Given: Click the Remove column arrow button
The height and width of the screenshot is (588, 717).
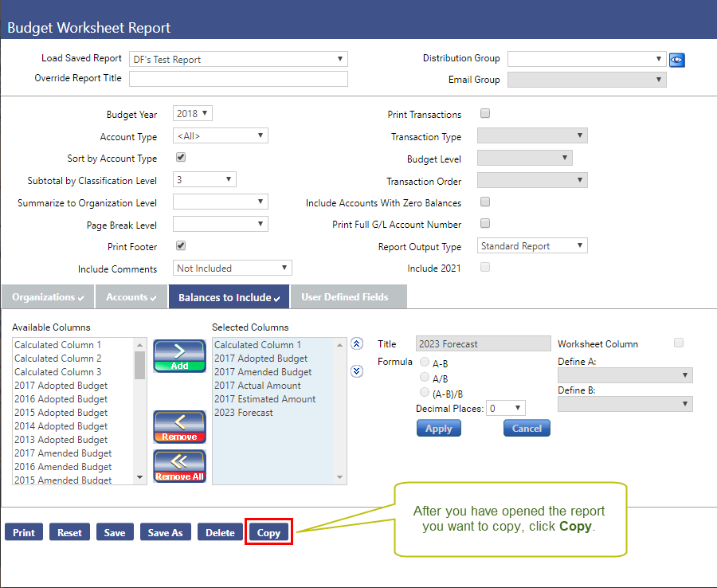Looking at the screenshot, I should 179,426.
